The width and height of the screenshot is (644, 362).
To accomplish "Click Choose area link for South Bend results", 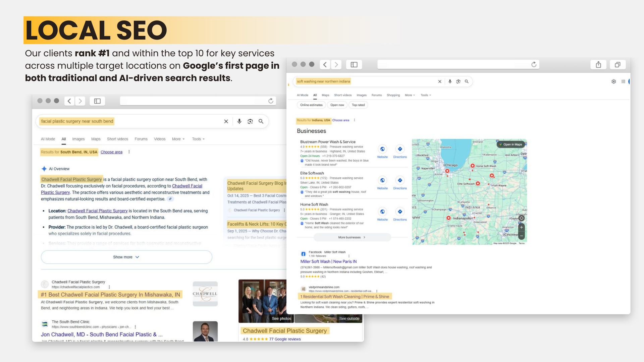I will click(x=111, y=152).
